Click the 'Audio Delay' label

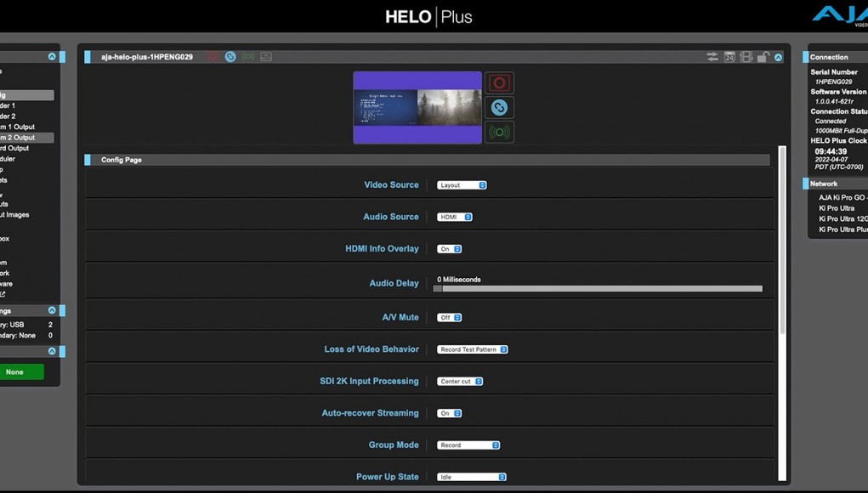(394, 283)
